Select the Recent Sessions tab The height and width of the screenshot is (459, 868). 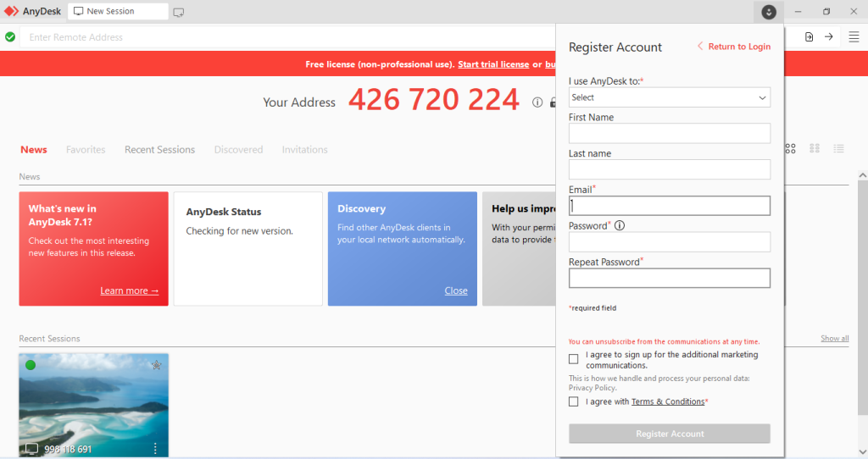pyautogui.click(x=159, y=150)
